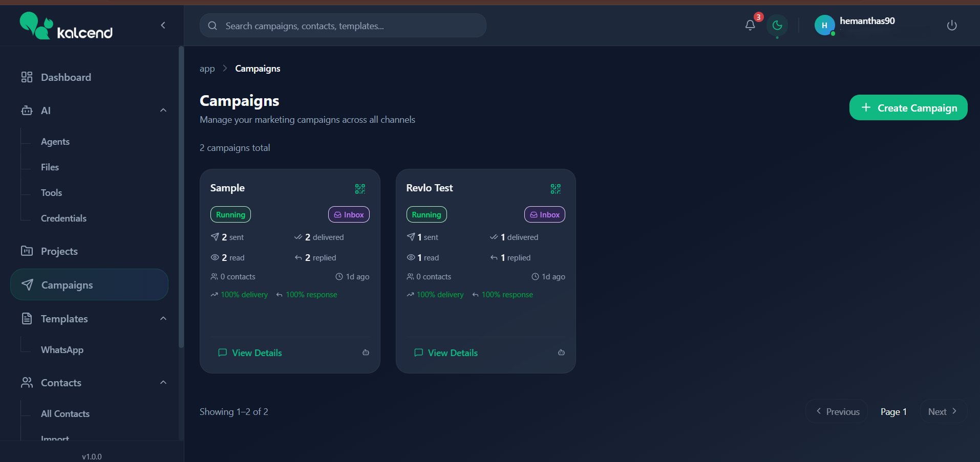
Task: View Details of the Revlo Test campaign
Action: 452,353
